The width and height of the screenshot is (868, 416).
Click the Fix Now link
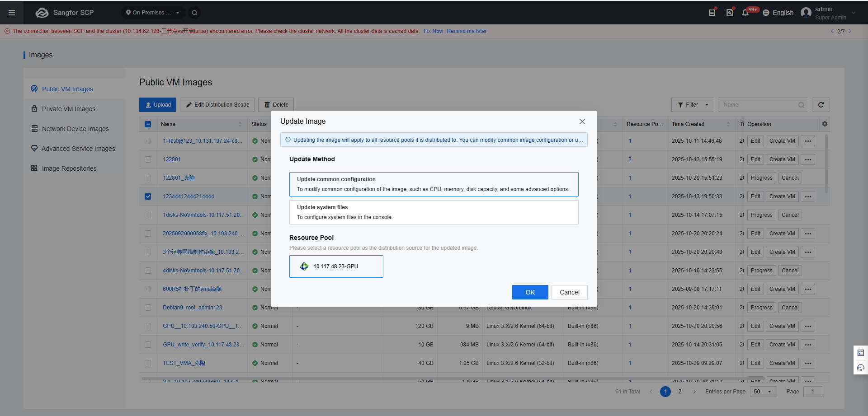click(433, 31)
